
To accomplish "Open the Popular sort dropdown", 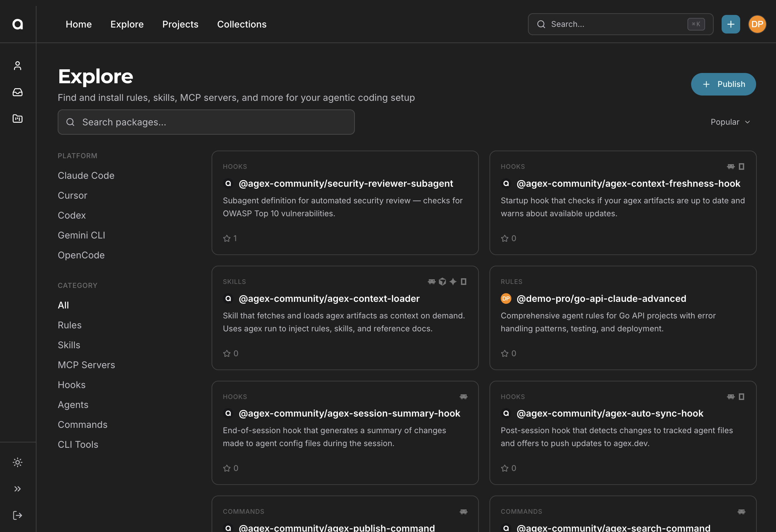I will pos(730,122).
